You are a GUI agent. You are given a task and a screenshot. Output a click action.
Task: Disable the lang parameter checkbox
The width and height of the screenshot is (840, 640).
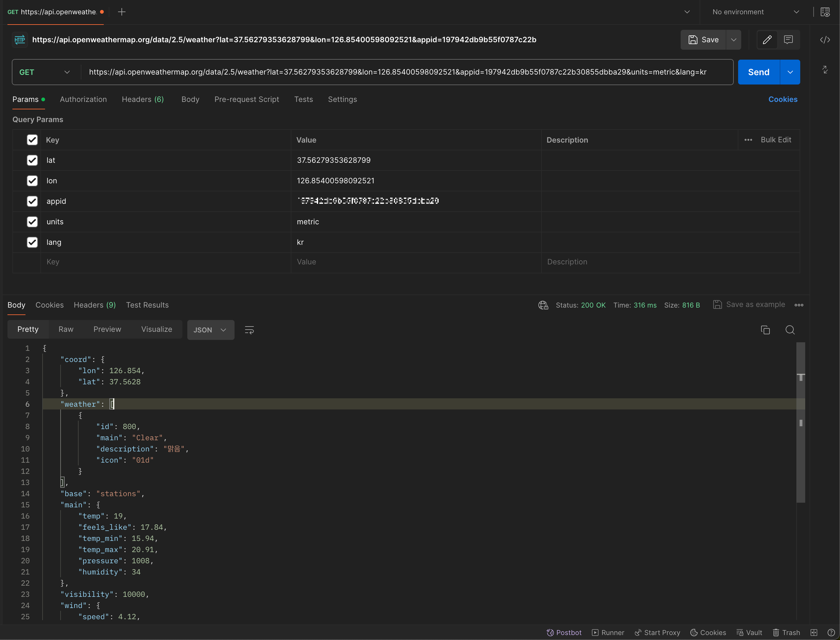tap(32, 242)
